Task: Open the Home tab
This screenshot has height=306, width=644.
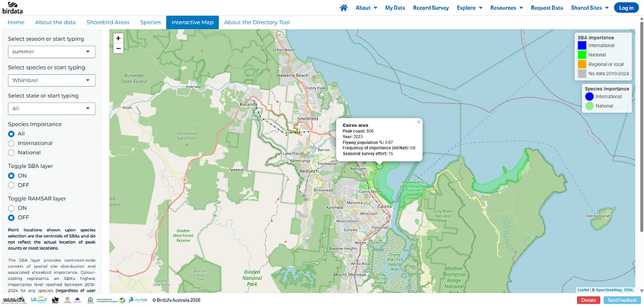Action: pos(16,22)
